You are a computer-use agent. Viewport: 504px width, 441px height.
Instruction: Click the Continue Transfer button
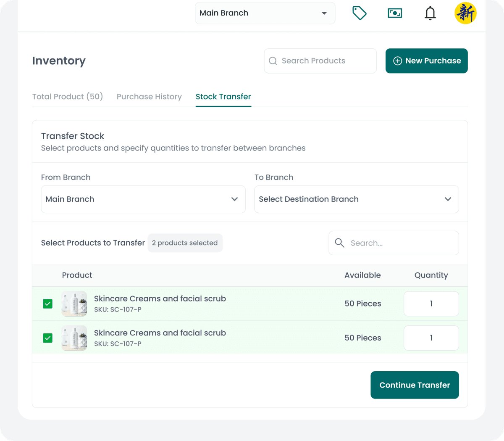(414, 385)
